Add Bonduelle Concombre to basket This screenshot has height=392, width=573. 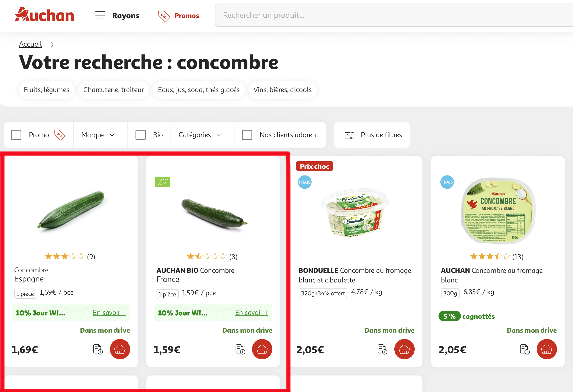[404, 349]
